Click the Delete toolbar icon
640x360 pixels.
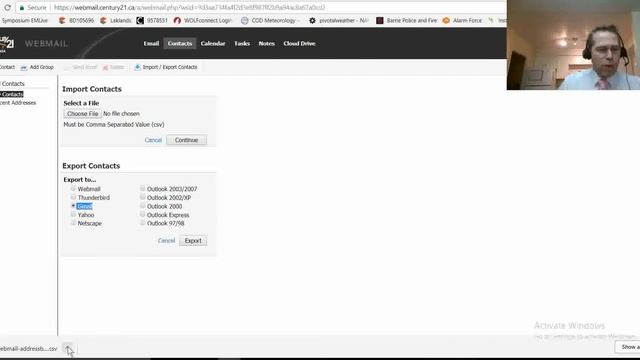point(105,67)
